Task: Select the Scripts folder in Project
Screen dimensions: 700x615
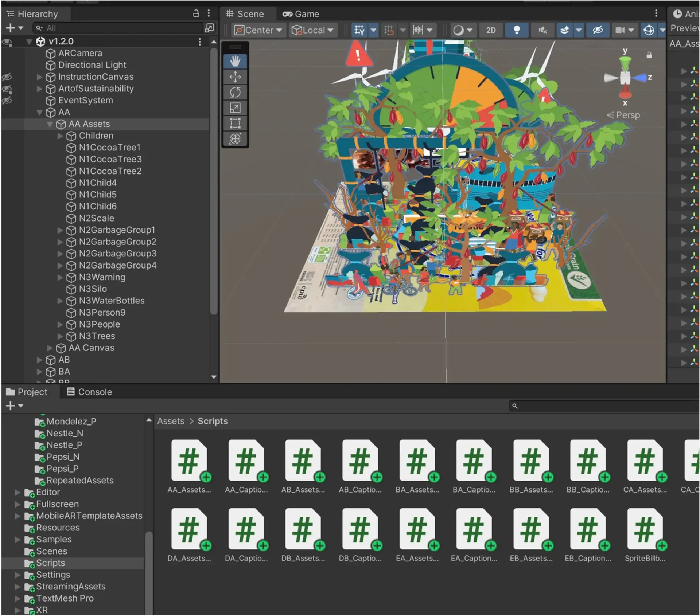Action: (x=50, y=563)
